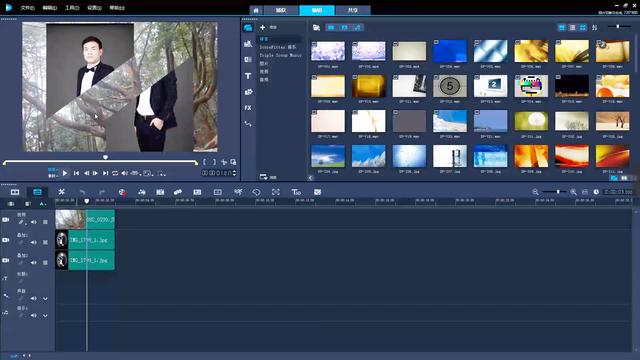Open the Record/Capture option icon

click(122, 192)
